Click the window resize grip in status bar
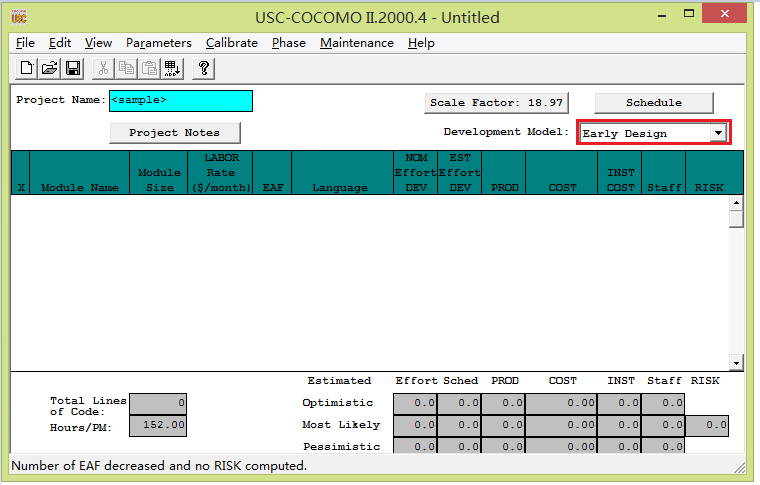Image resolution: width=760 pixels, height=485 pixels. [x=740, y=468]
